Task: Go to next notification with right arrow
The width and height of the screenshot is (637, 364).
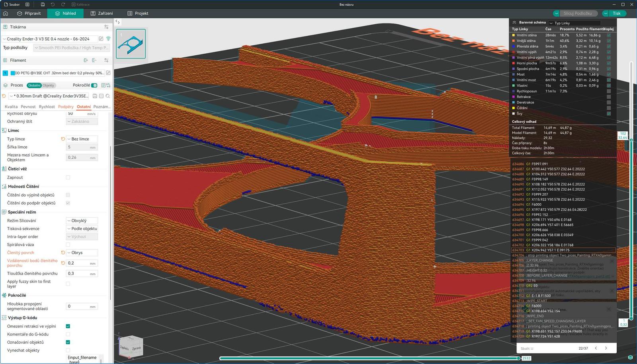Action: click(x=606, y=348)
